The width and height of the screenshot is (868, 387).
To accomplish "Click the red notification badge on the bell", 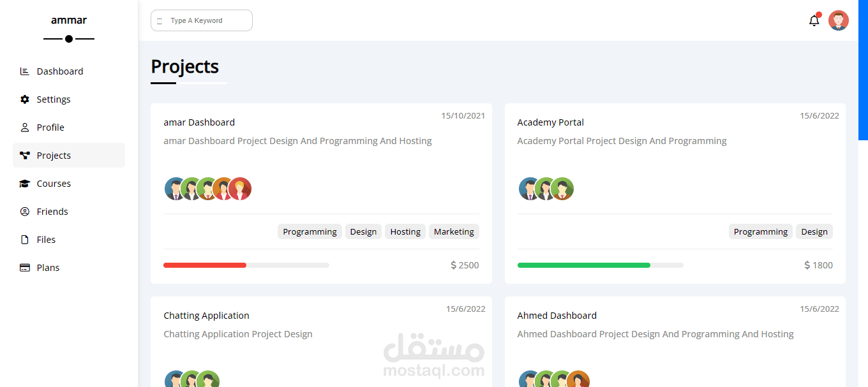I will 819,14.
